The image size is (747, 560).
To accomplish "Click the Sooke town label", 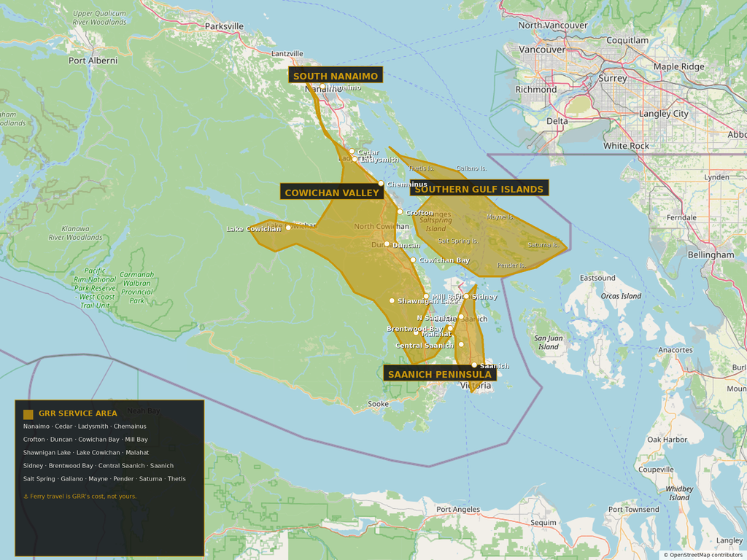I will click(379, 404).
